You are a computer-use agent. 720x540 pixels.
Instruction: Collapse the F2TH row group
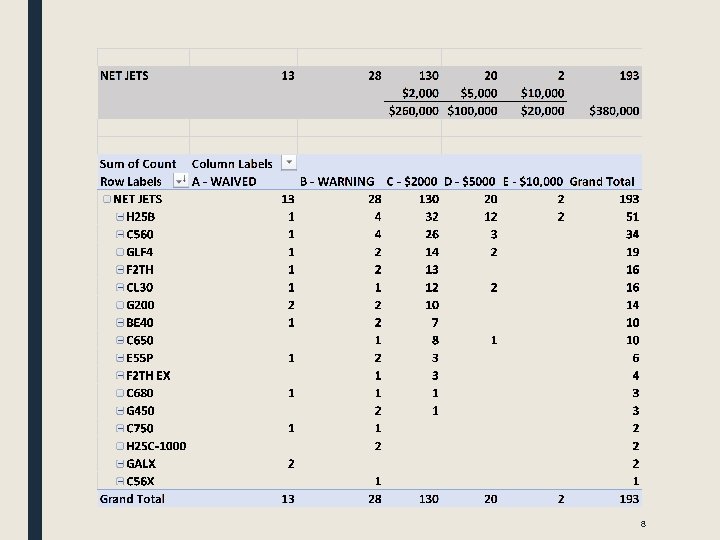[120, 270]
